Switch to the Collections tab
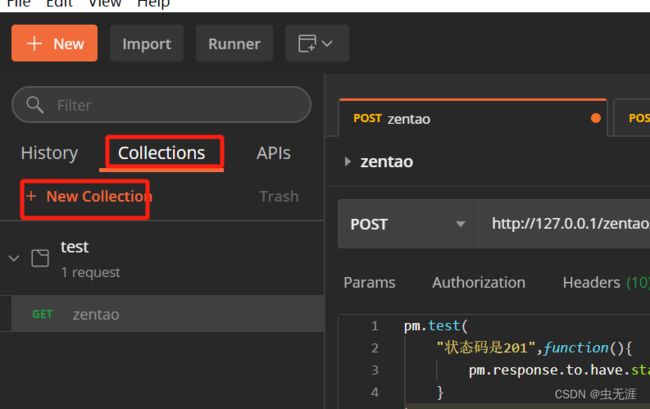This screenshot has height=409, width=650. 161,153
